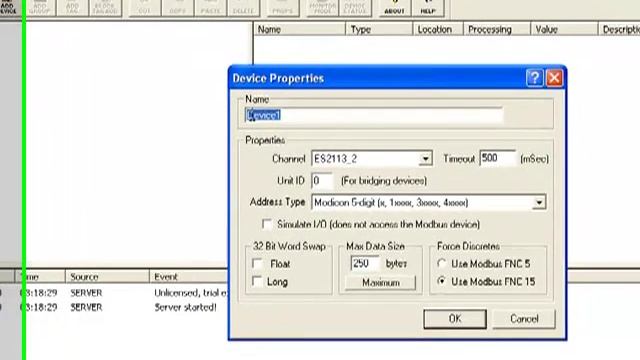Sort by Location column header
640x360 pixels.
(x=438, y=29)
